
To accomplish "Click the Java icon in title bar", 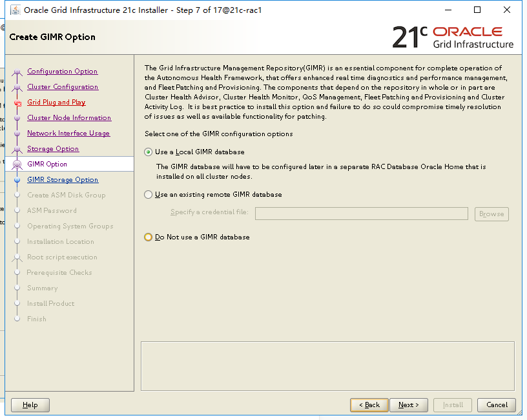I will 15,10.
